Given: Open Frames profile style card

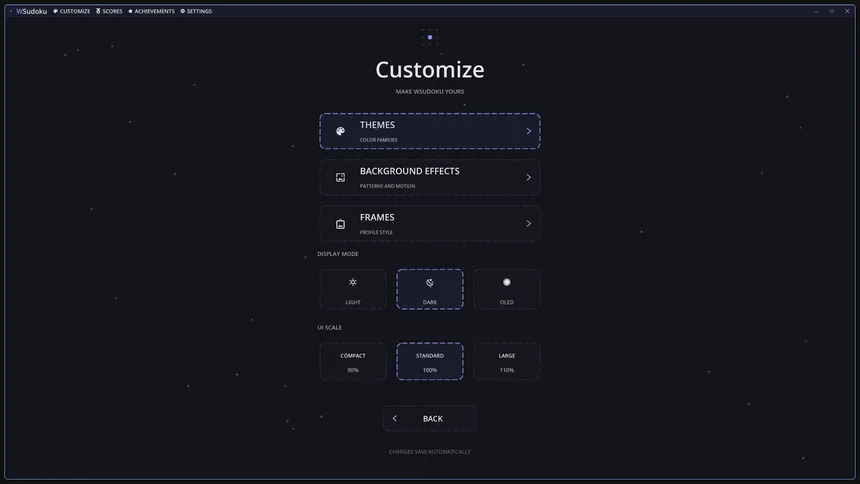Looking at the screenshot, I should [429, 223].
